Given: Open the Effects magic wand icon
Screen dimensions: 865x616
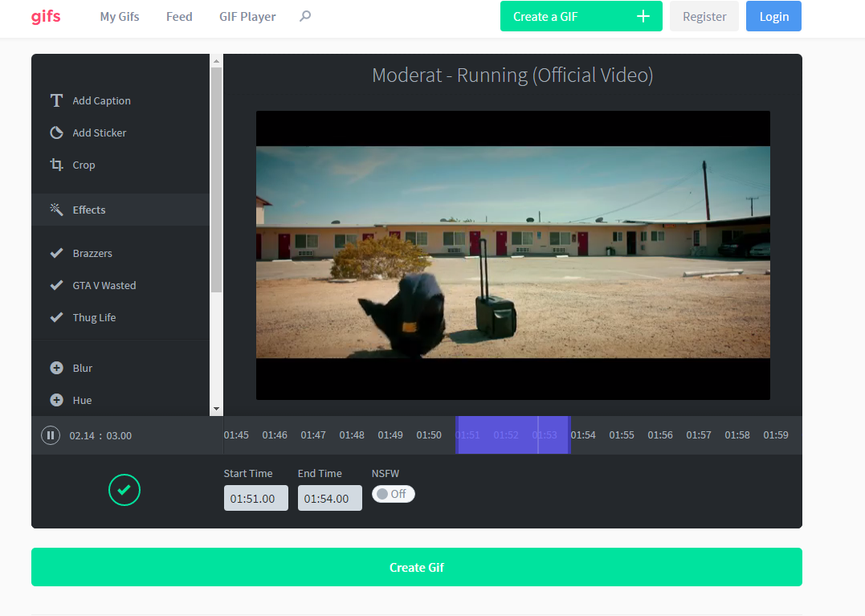Looking at the screenshot, I should pyautogui.click(x=56, y=210).
